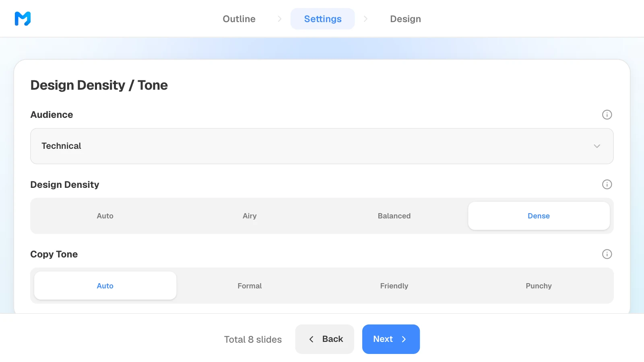Viewport: 644px width, 362px height.
Task: Choose Balanced design density
Action: (394, 216)
